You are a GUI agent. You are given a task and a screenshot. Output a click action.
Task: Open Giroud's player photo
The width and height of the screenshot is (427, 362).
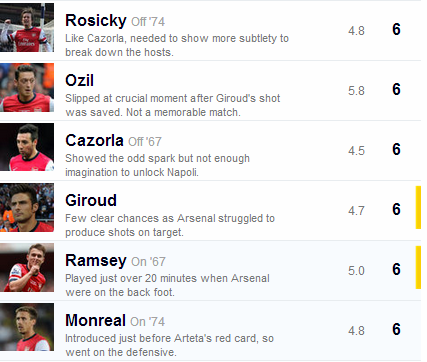27,207
